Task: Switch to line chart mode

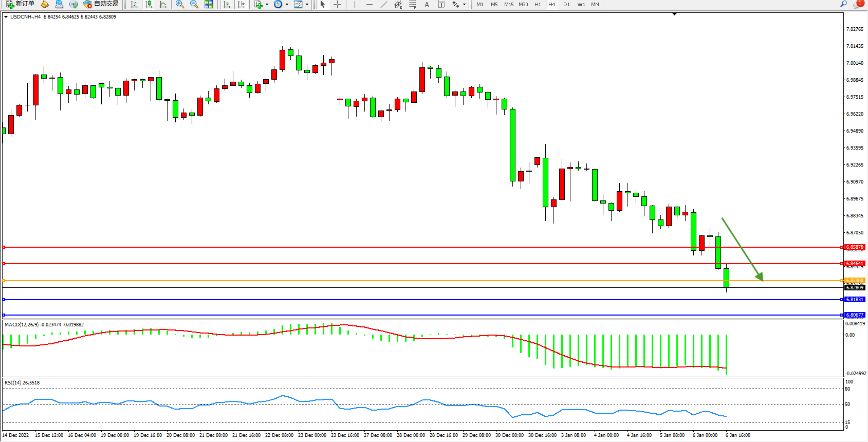Action: click(x=163, y=4)
